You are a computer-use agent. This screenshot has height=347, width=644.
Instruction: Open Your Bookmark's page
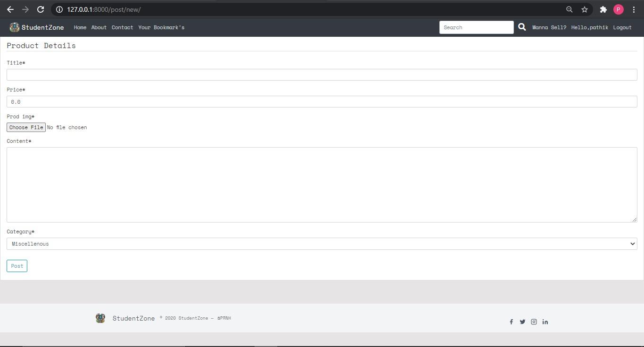(161, 27)
